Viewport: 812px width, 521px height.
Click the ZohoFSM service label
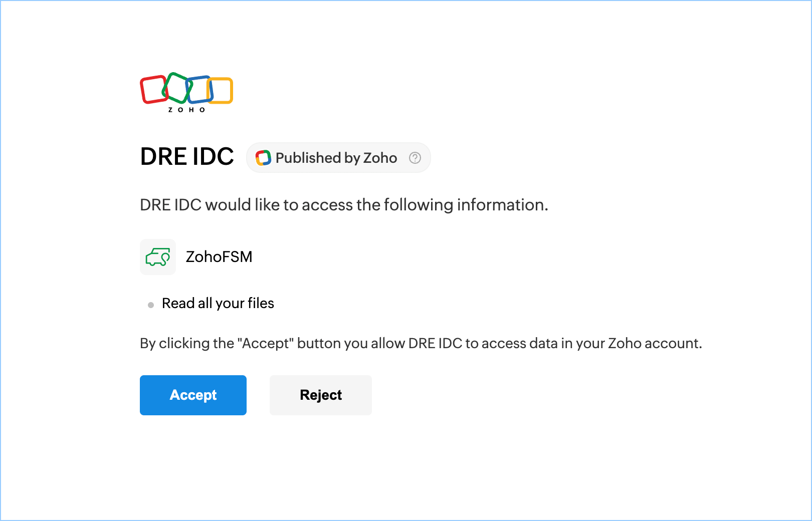pos(219,256)
